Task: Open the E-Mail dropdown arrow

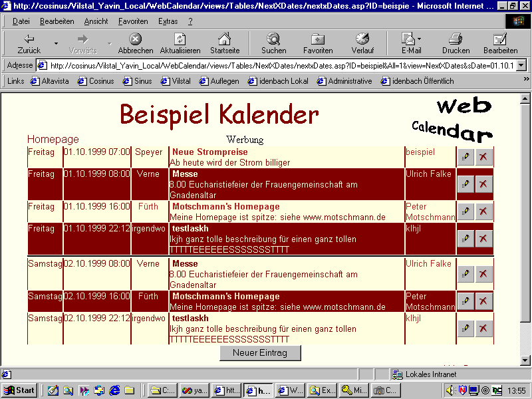Action: pyautogui.click(x=419, y=39)
